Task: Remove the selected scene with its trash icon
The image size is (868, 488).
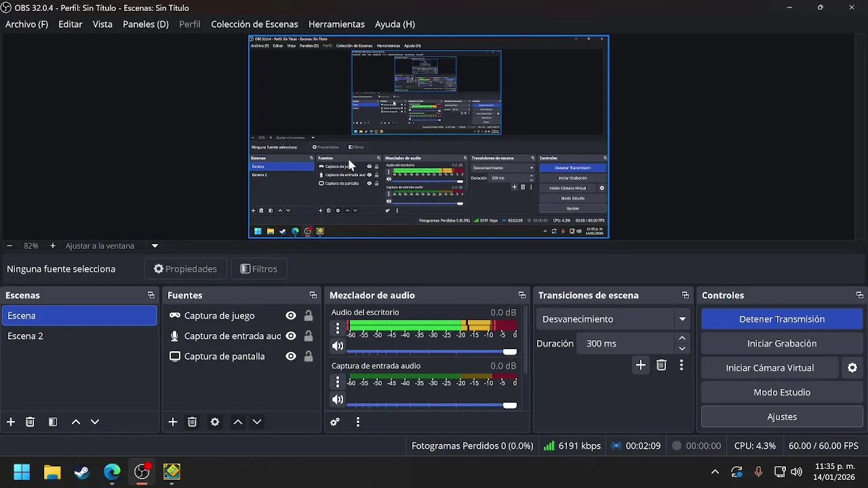Action: click(x=30, y=422)
